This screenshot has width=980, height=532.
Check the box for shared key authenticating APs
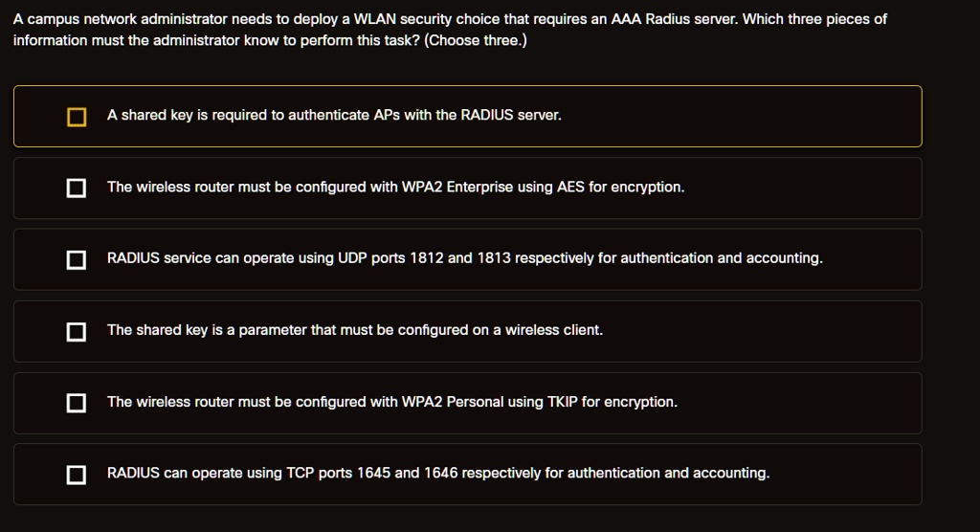point(77,117)
